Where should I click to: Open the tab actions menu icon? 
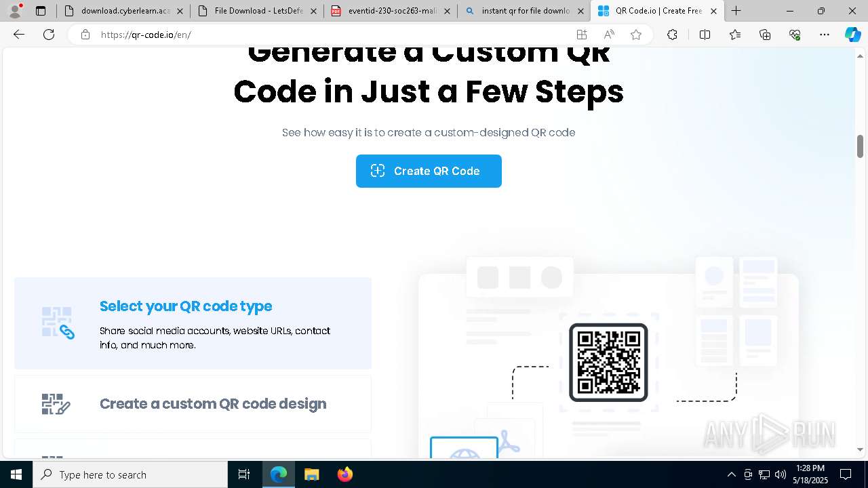pos(41,11)
